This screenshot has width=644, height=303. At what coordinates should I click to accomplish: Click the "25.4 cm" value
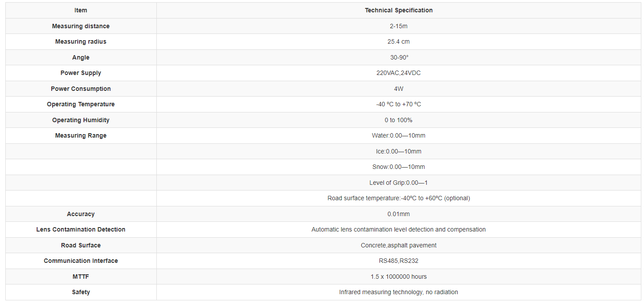pos(398,41)
